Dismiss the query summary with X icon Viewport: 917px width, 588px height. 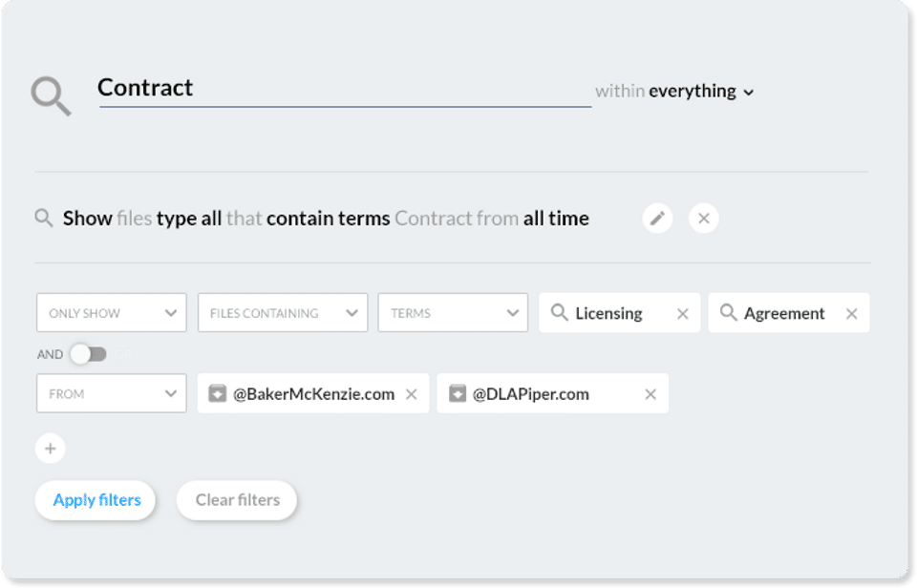coord(704,219)
